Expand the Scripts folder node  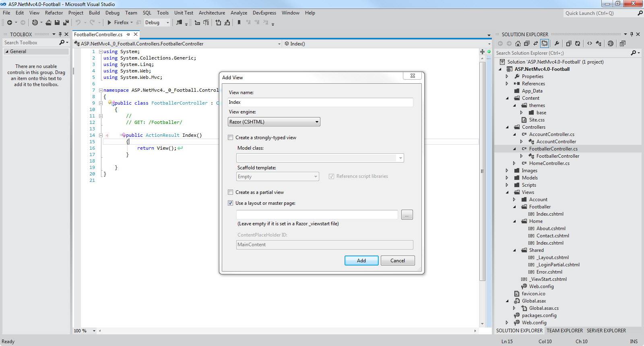[507, 185]
